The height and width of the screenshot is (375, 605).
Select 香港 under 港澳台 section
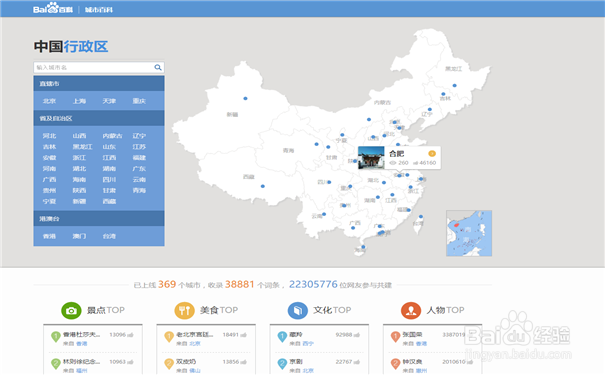click(x=49, y=236)
